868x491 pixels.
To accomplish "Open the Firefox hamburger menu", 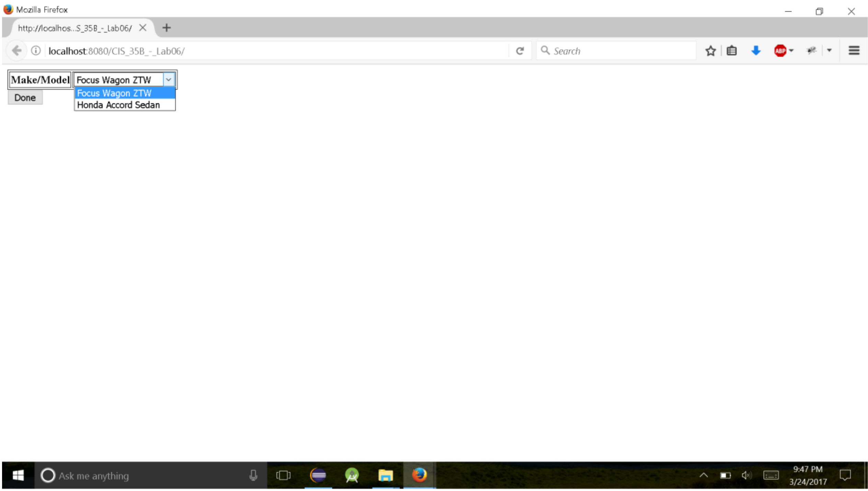I will click(854, 51).
